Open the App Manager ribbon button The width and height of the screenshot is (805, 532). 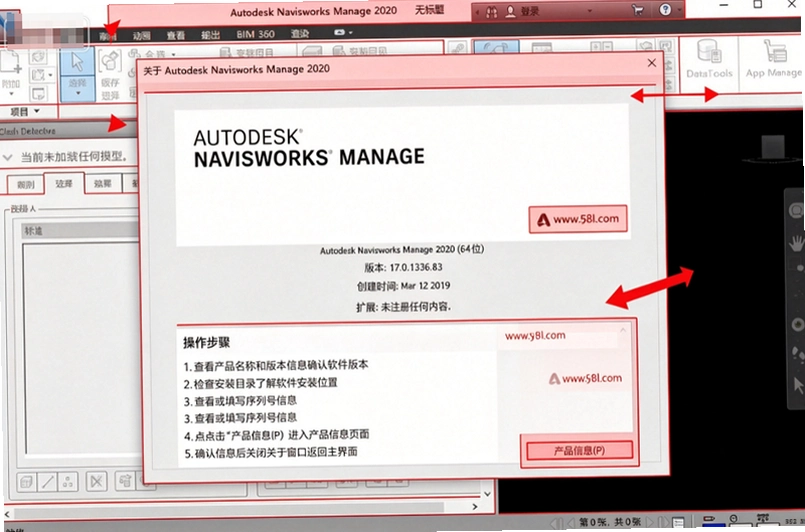click(x=773, y=59)
